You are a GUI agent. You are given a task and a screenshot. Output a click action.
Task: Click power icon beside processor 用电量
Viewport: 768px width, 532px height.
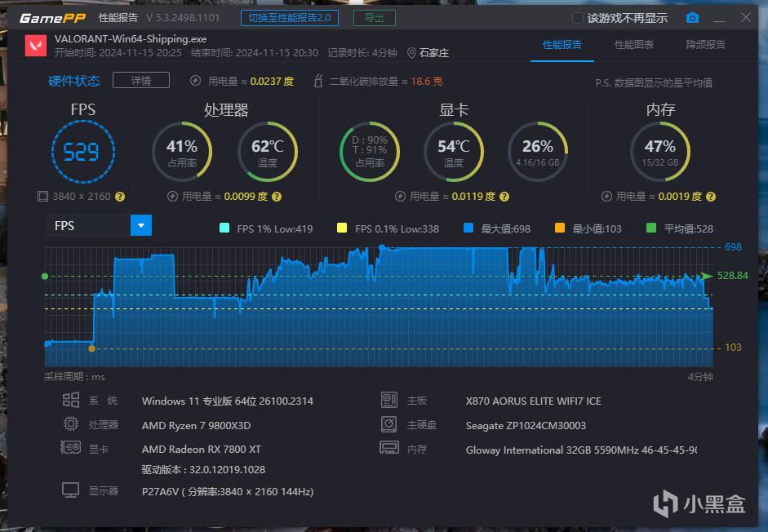click(172, 197)
